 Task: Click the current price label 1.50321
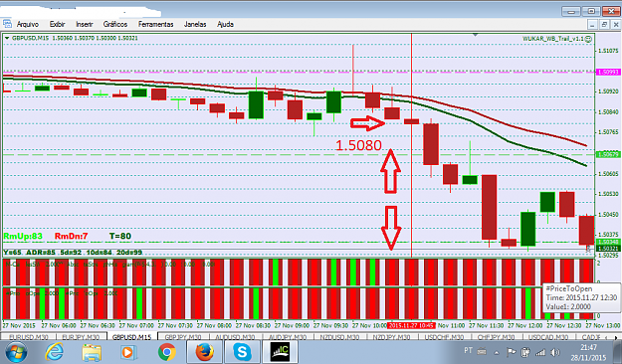pos(608,249)
